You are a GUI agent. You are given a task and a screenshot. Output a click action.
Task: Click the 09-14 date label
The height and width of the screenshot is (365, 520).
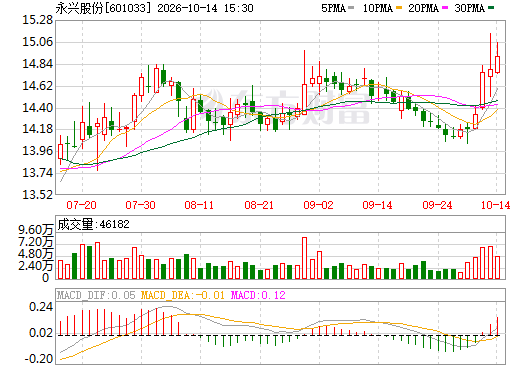(378, 205)
